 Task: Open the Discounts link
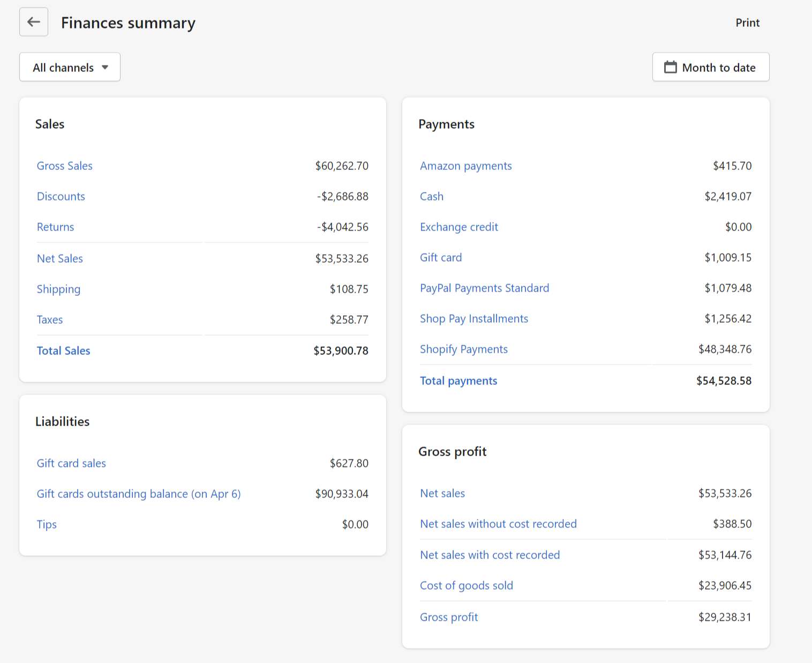[61, 196]
